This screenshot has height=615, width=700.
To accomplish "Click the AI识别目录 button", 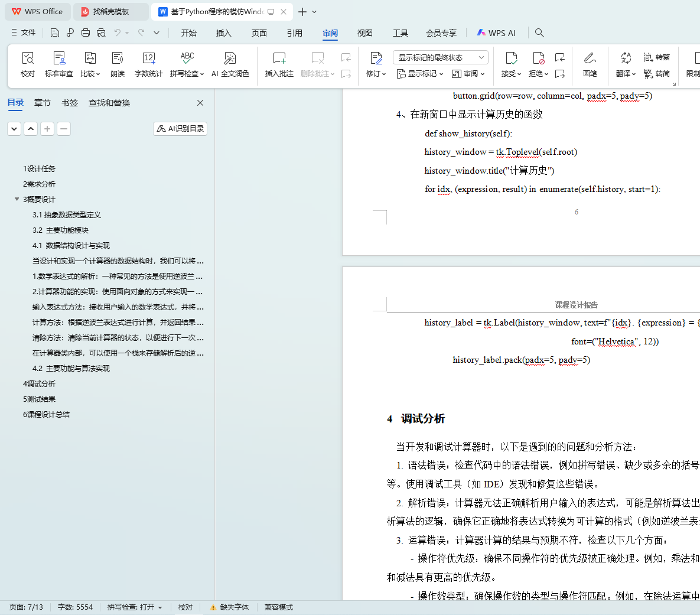I will 180,128.
